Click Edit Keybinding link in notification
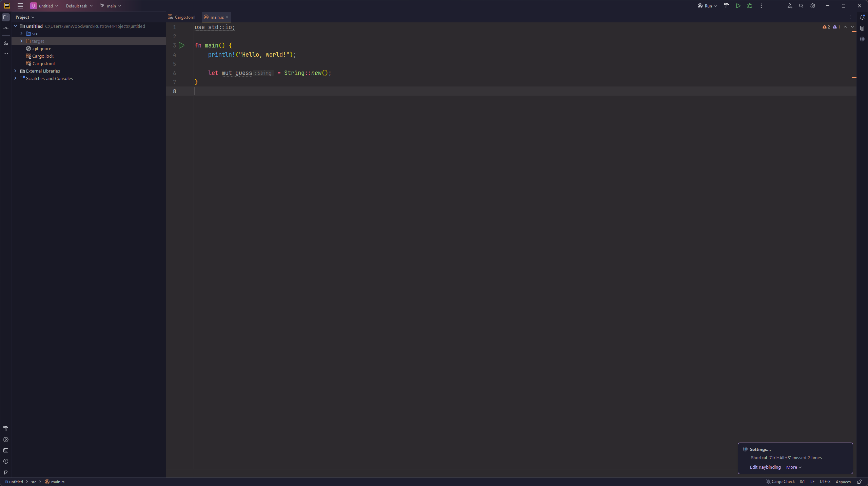The image size is (868, 486). [x=765, y=467]
